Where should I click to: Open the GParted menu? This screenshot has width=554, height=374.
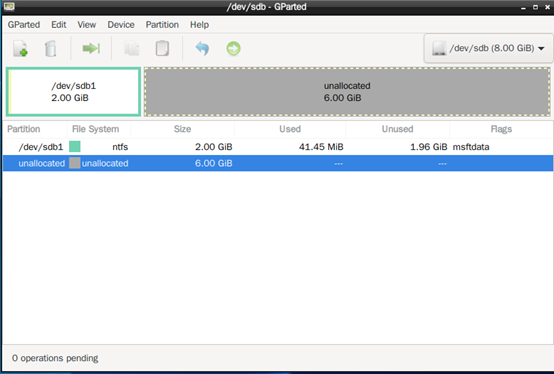click(x=24, y=25)
